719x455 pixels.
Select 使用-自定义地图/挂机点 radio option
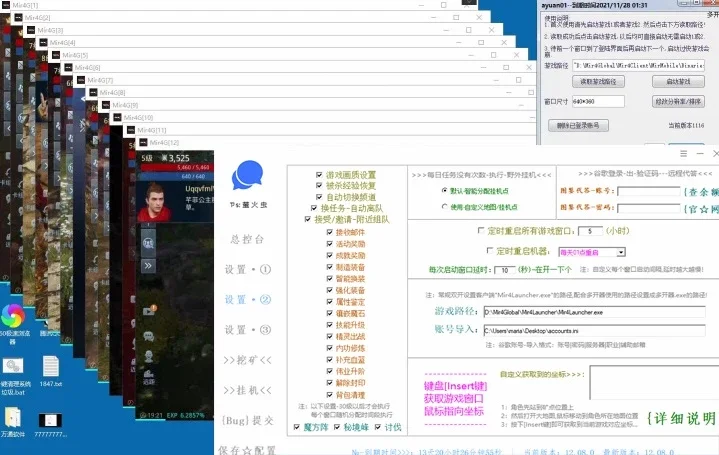[444, 207]
